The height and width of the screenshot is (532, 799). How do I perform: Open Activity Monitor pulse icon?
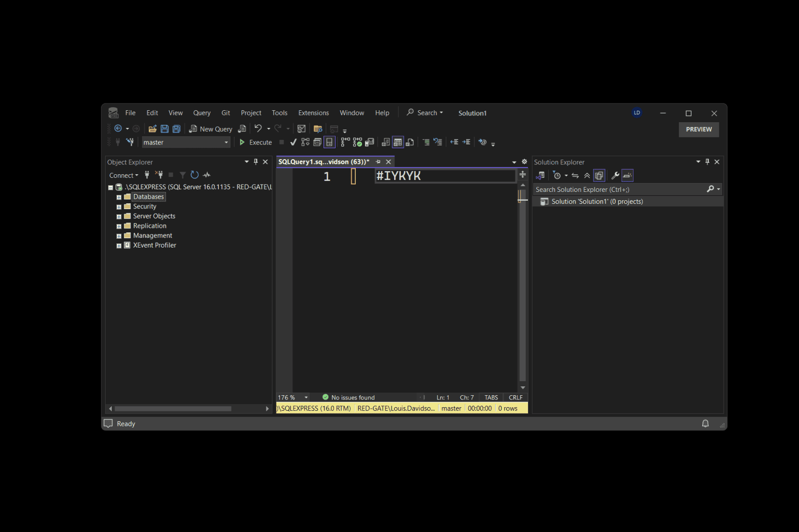click(x=207, y=175)
